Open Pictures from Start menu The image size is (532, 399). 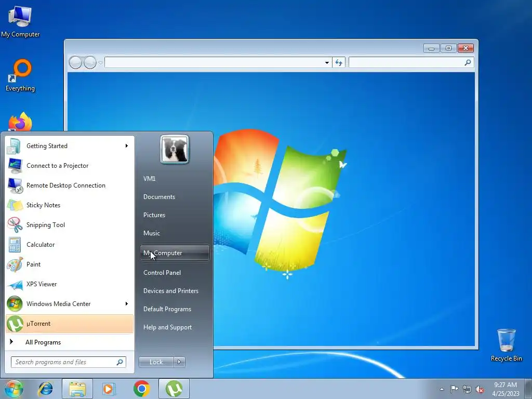(154, 215)
